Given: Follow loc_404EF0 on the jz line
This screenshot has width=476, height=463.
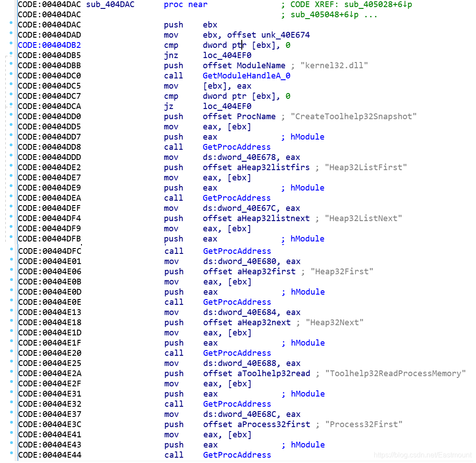Looking at the screenshot, I should click(x=227, y=106).
